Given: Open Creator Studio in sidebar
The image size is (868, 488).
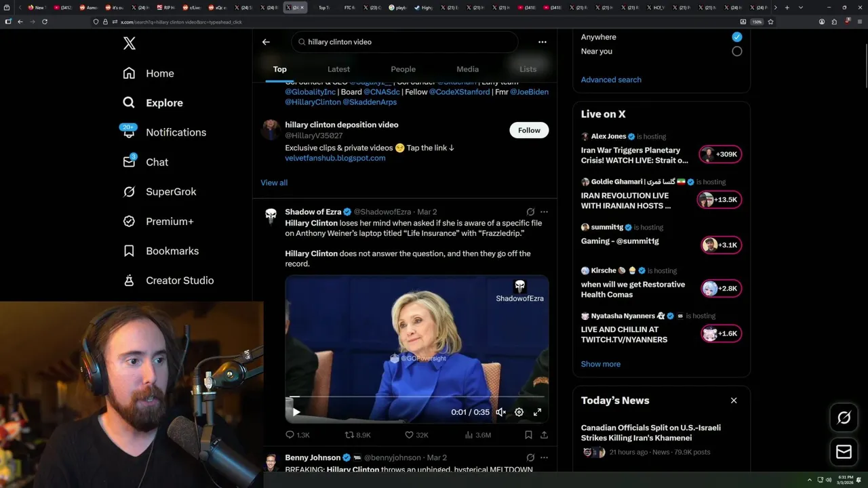Looking at the screenshot, I should [x=168, y=281].
